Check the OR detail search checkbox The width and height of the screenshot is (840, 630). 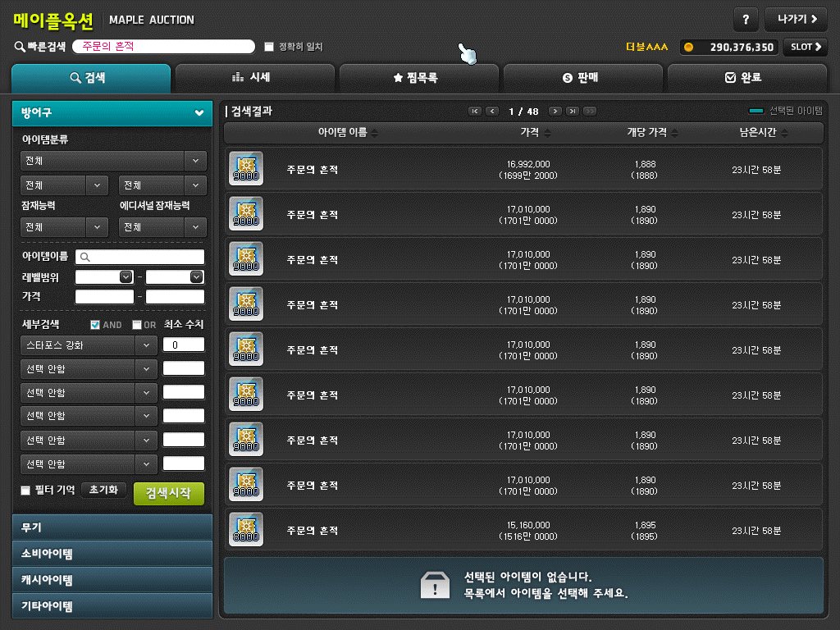click(137, 325)
